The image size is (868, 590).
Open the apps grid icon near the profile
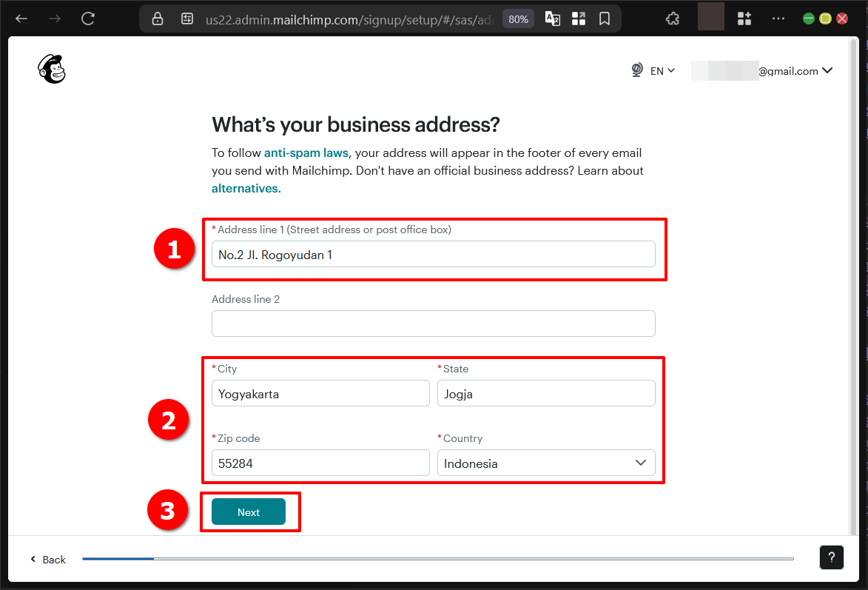click(744, 18)
